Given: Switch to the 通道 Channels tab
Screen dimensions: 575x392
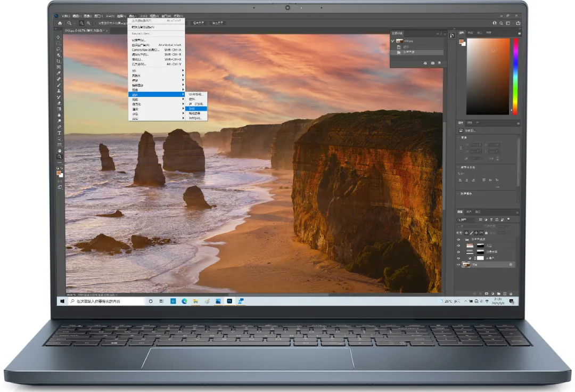Looking at the screenshot, I should tap(469, 212).
